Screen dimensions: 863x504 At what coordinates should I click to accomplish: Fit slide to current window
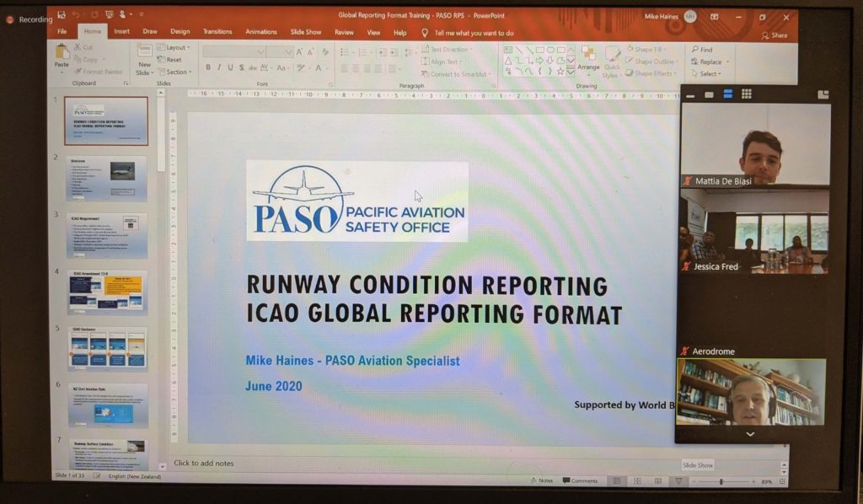pyautogui.click(x=782, y=481)
